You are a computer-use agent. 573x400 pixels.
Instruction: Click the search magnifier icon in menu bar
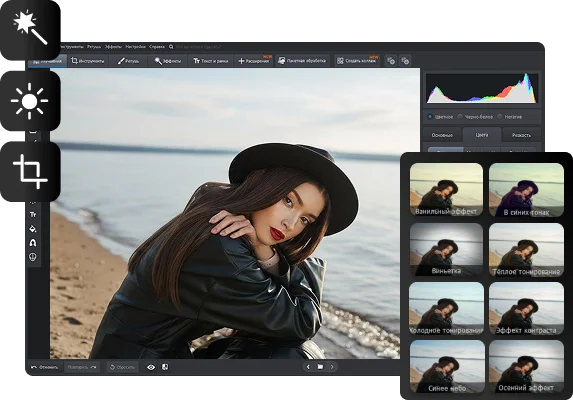tap(171, 47)
